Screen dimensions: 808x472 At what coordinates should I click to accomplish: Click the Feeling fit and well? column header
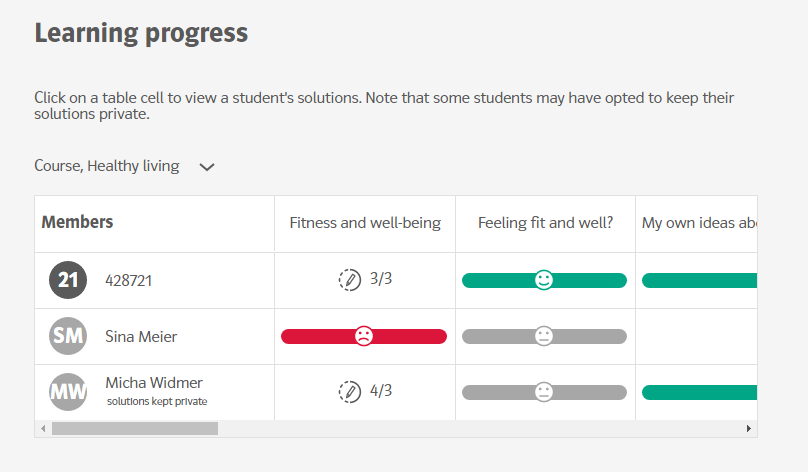point(545,223)
